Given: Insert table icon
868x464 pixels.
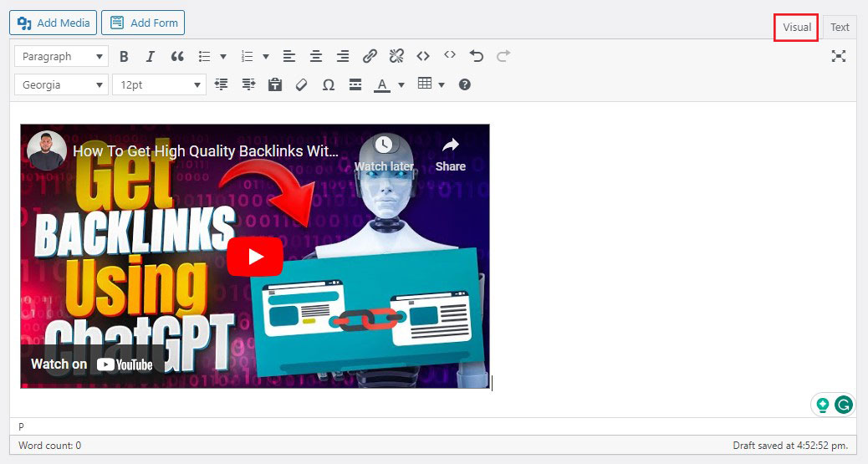Looking at the screenshot, I should pyautogui.click(x=425, y=84).
